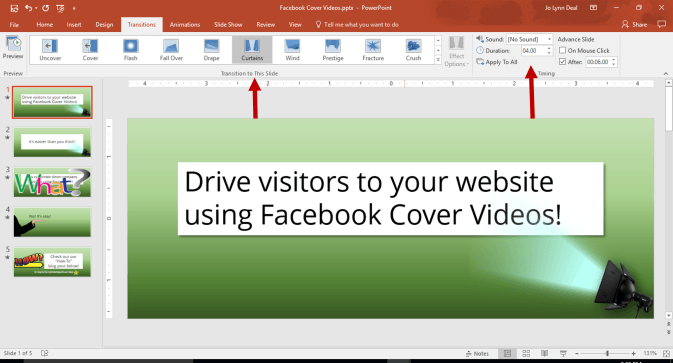Expand the transitions gallery More arrow
673x363 pixels.
tap(438, 60)
